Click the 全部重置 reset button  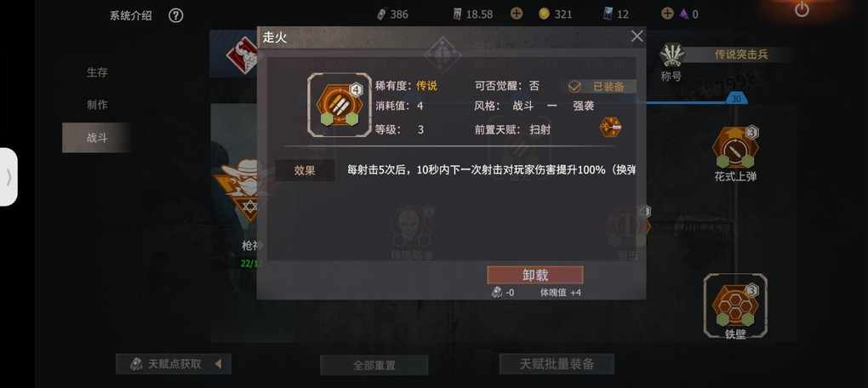(x=374, y=365)
